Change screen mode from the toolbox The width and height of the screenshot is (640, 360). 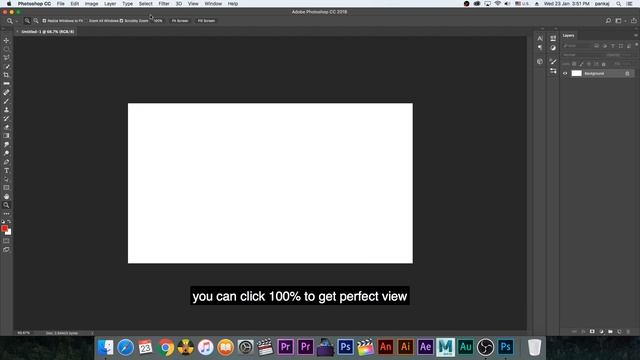tap(6, 249)
